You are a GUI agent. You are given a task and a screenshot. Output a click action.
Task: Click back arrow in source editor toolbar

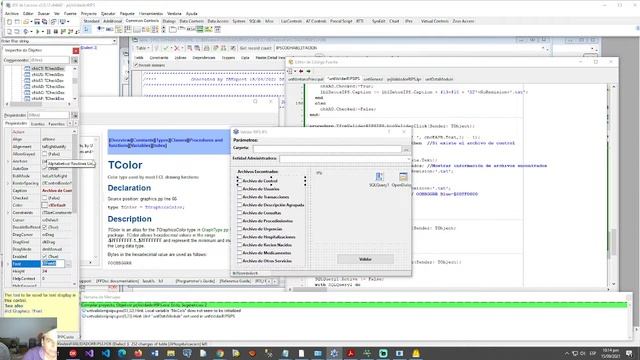pos(301,71)
